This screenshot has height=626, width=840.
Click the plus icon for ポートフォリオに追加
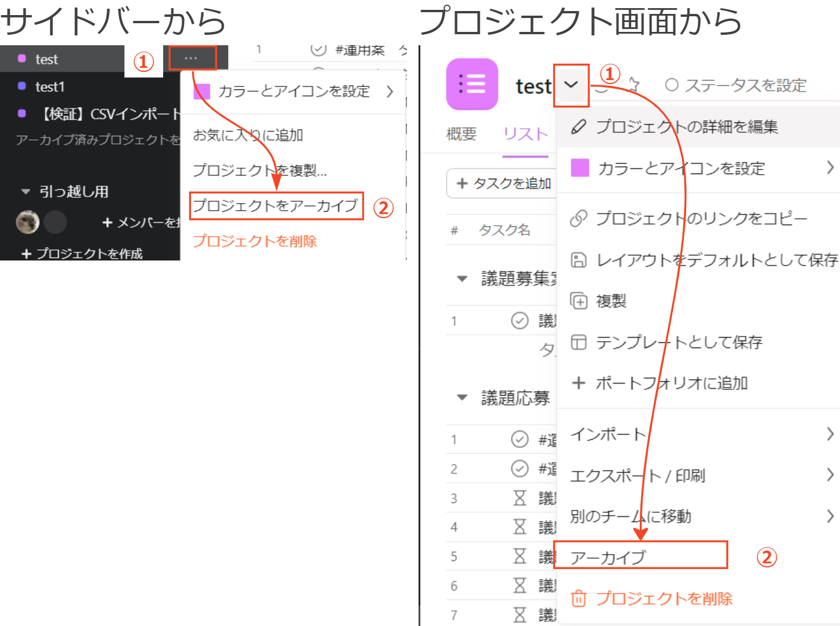pos(578,383)
